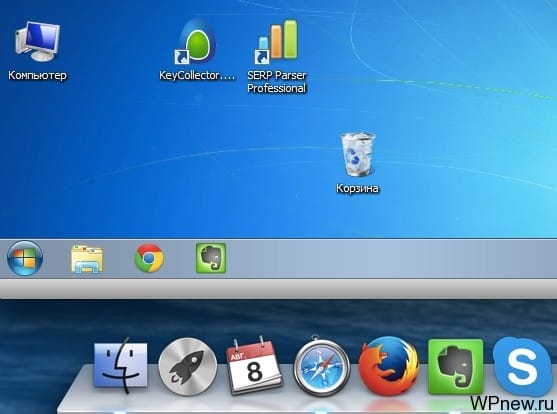Open the Windows Start menu orb

click(x=25, y=258)
